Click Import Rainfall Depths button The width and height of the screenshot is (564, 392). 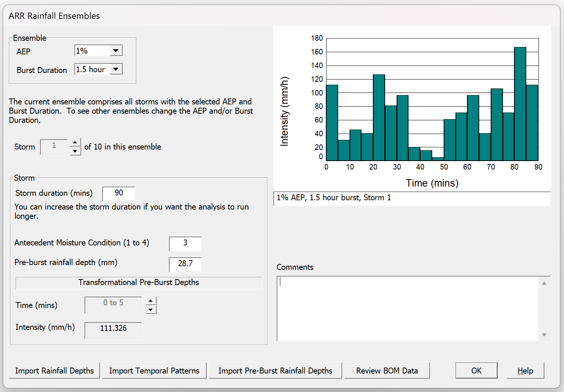click(54, 371)
